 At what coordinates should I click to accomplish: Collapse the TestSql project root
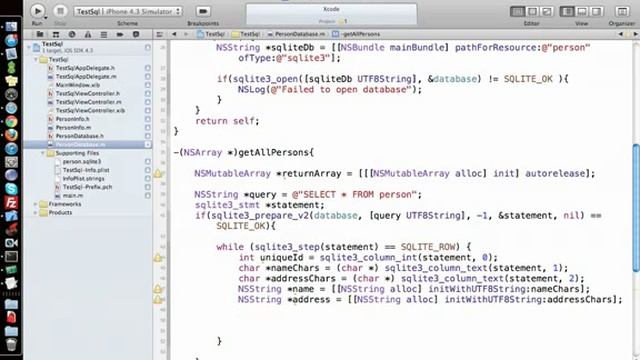(29, 47)
